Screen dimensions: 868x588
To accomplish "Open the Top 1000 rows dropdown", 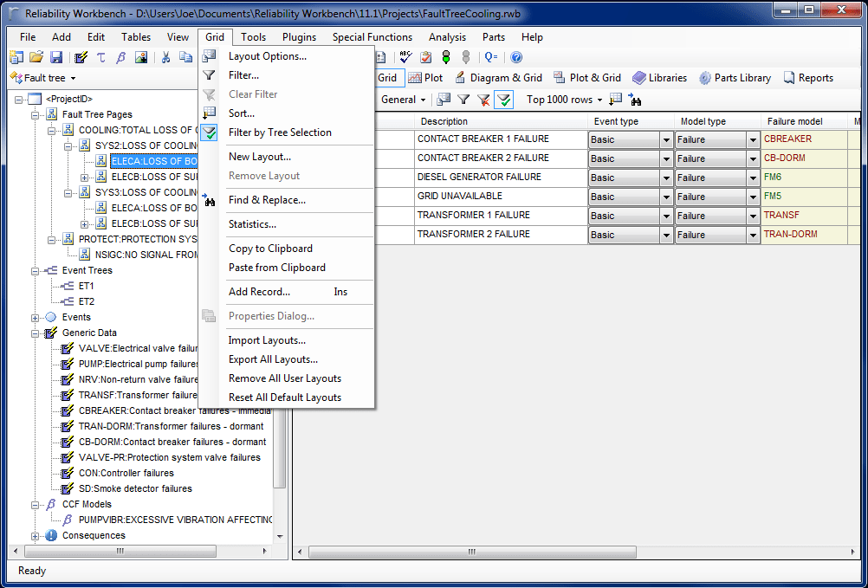I will tap(564, 100).
